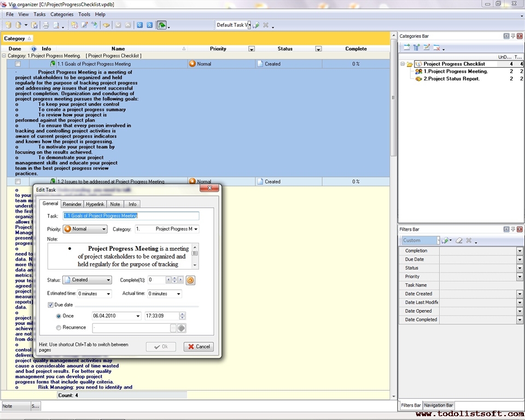Click the Cancel button in Edit Task
Screen dimensions: 525x420
click(x=199, y=347)
